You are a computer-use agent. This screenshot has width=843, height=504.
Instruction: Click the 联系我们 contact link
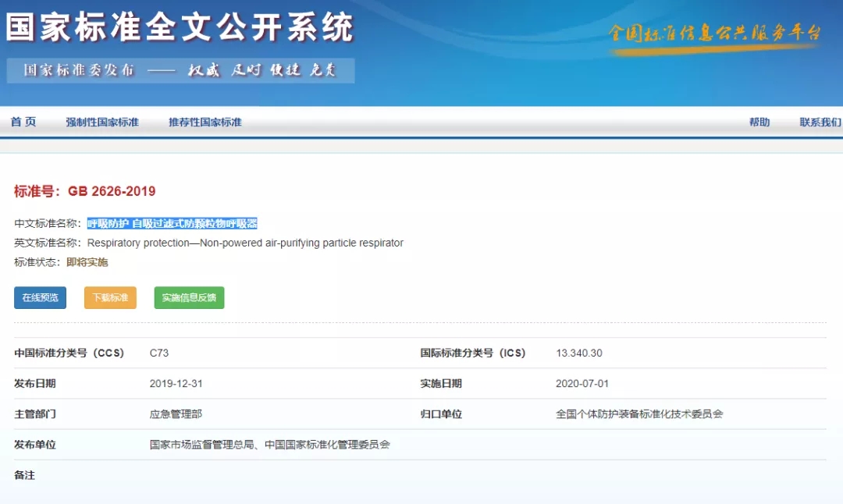tap(816, 122)
